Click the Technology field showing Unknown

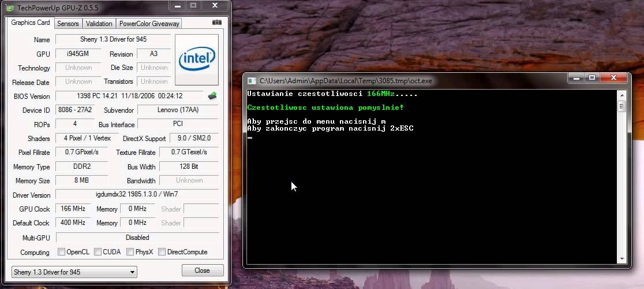tap(78, 68)
